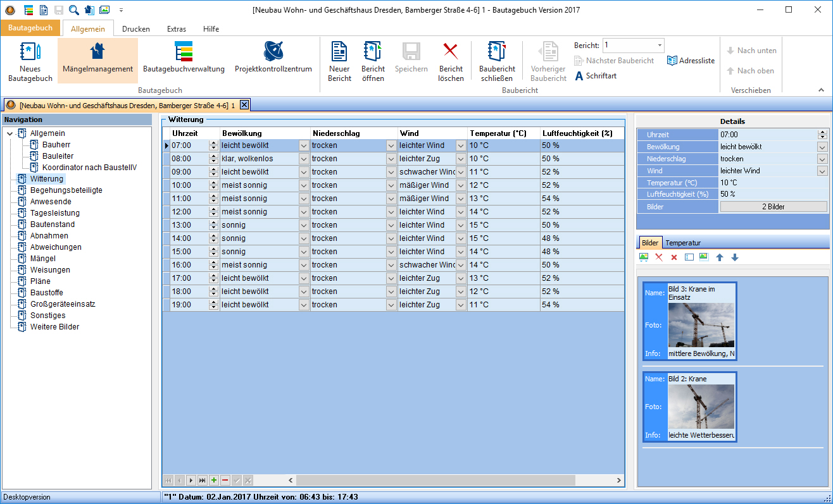Collapse the Allgemein tree node
The image size is (833, 504).
[9, 133]
